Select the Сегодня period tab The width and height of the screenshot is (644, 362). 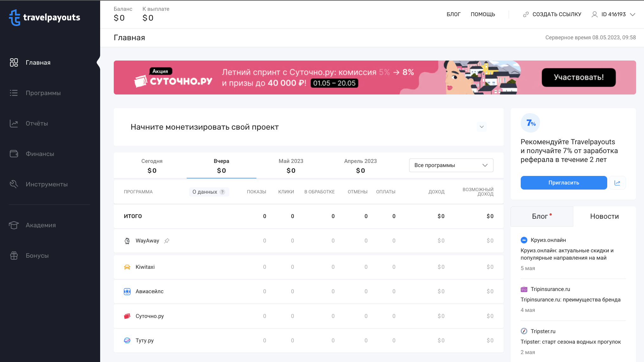point(152,166)
